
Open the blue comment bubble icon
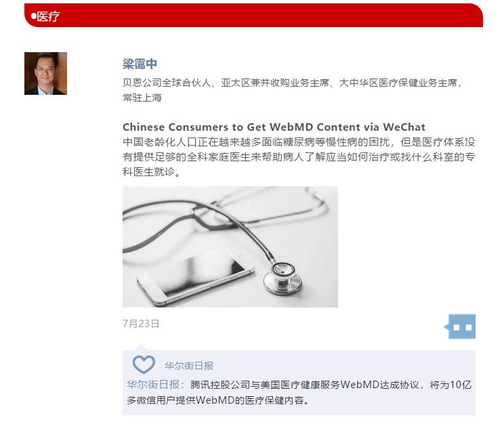[460, 326]
